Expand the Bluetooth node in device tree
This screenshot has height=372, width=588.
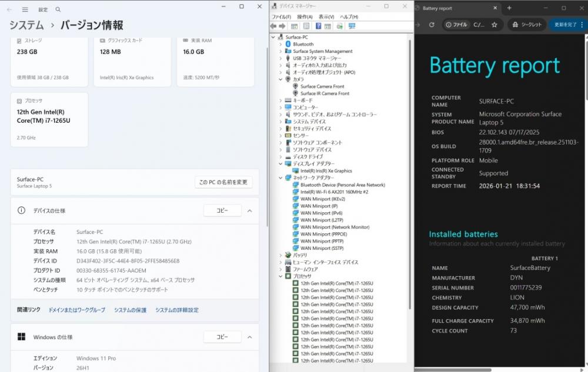pyautogui.click(x=280, y=44)
